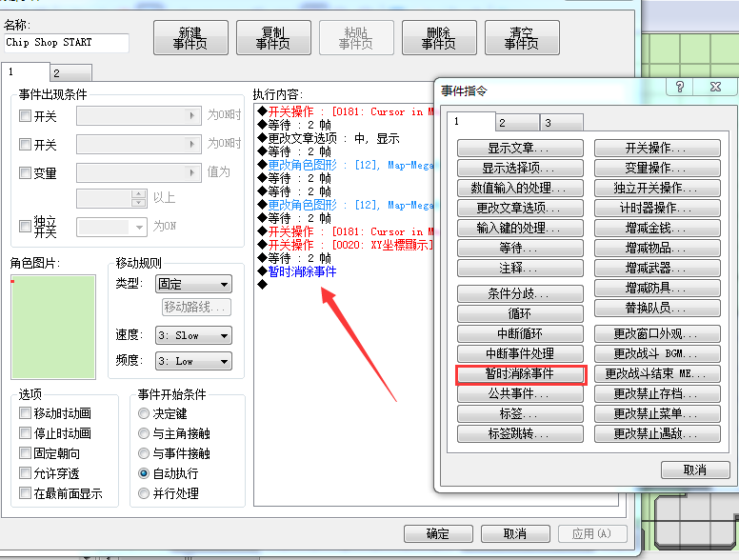739x560 pixels.
Task: Toggle the 固定朝向 checkbox
Action: click(25, 453)
